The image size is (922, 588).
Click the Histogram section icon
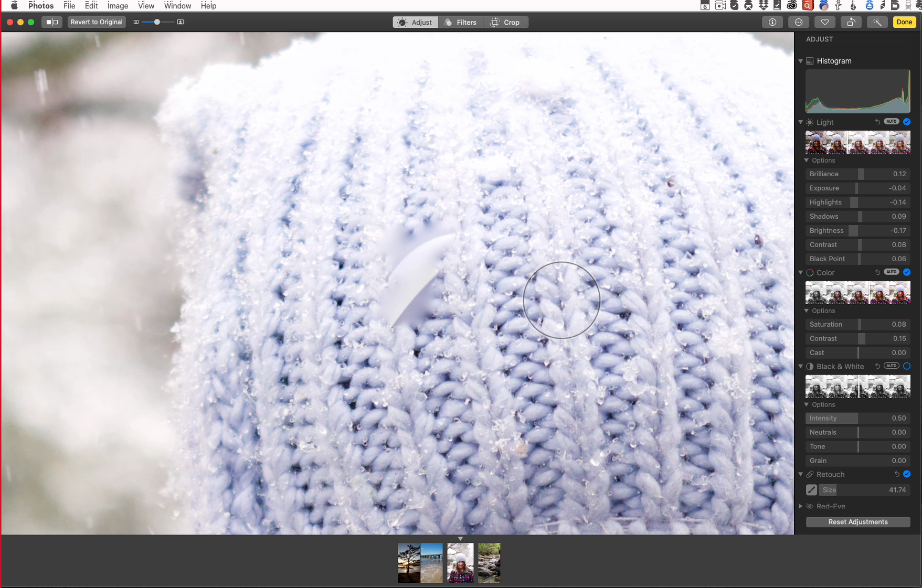click(x=810, y=61)
